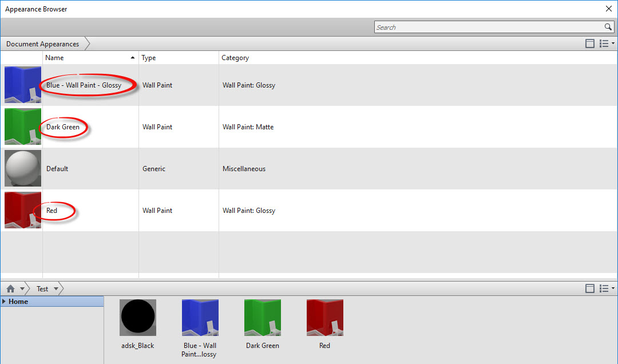Select the home icon in the library breadcrumb
This screenshot has width=618, height=364.
pyautogui.click(x=10, y=288)
